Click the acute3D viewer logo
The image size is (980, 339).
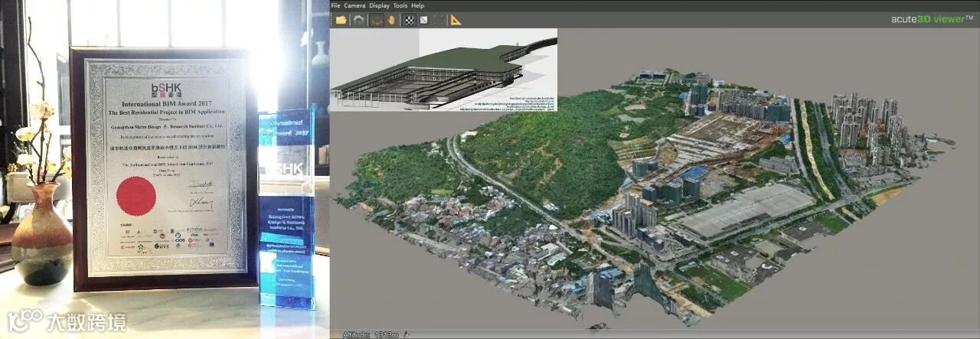931,19
